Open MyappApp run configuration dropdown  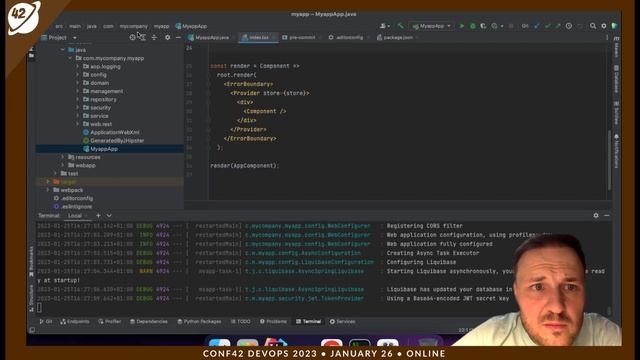(432, 26)
